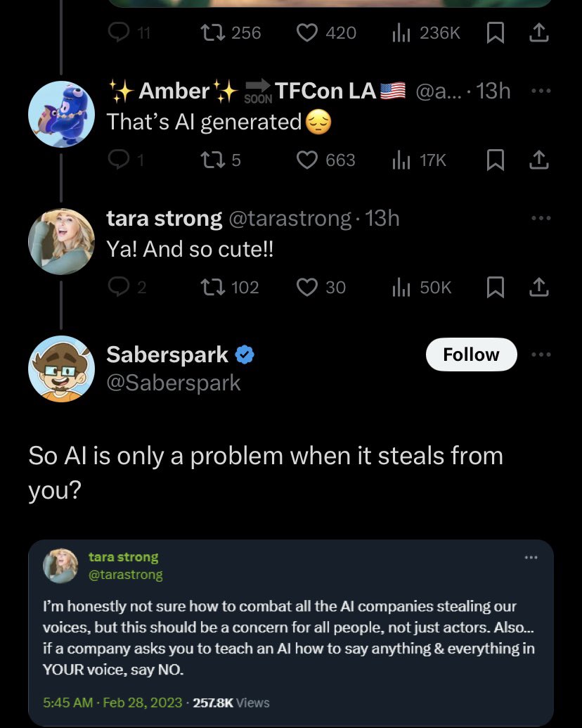Open three-dot menu in quoted tweet

[531, 558]
